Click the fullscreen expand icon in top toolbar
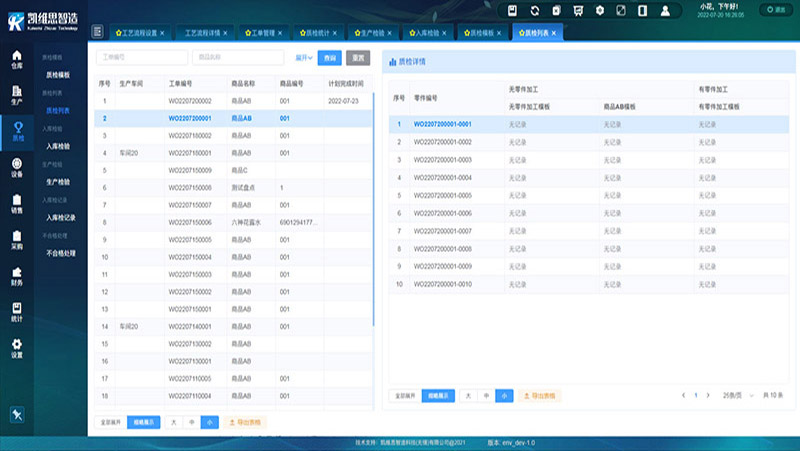 point(621,10)
